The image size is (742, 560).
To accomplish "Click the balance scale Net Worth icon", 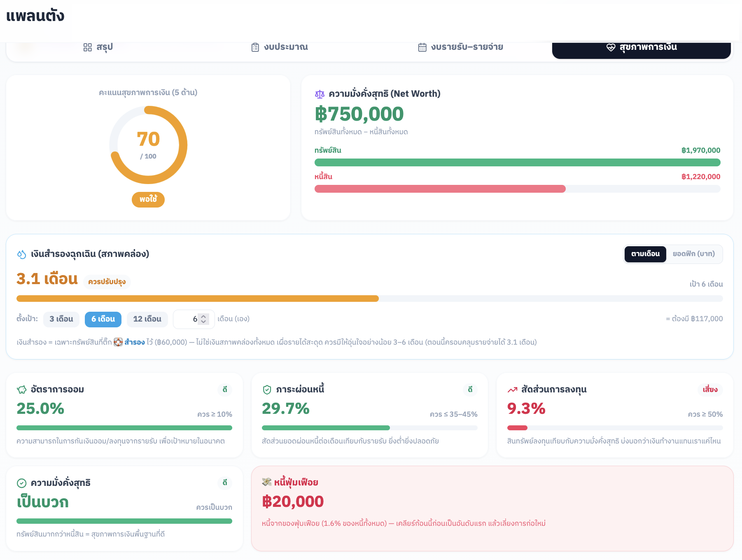I will coord(320,94).
